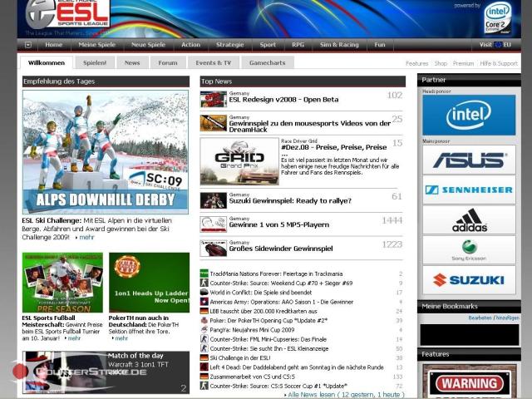Select the RPG category
The width and height of the screenshot is (532, 399).
point(298,45)
